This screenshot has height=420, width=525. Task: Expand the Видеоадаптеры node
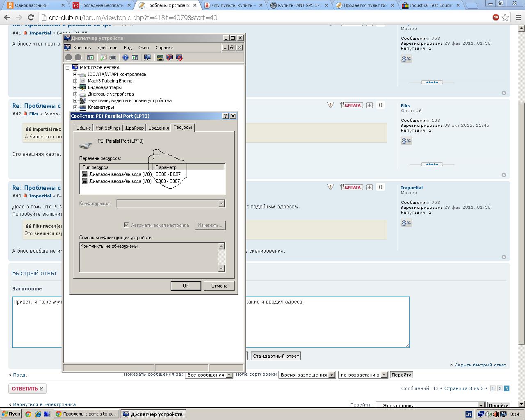coord(75,87)
